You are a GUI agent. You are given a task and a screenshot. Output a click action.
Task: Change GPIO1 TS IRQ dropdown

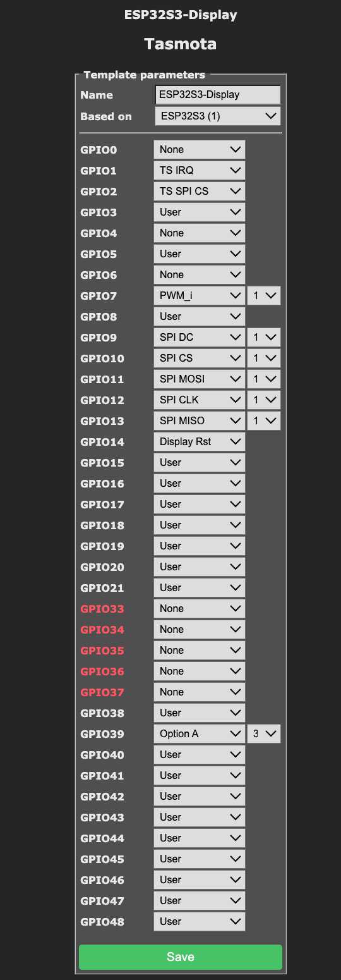tap(200, 171)
